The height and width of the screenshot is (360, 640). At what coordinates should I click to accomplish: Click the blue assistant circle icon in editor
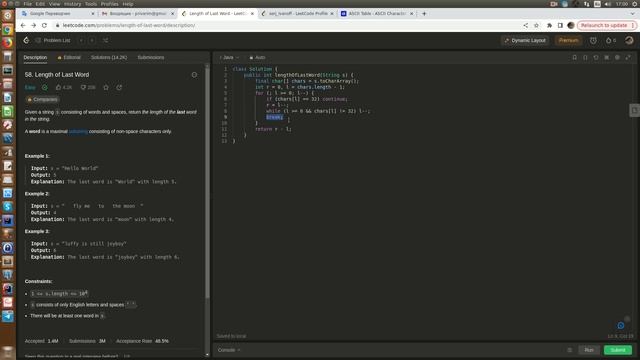pyautogui.click(x=620, y=325)
